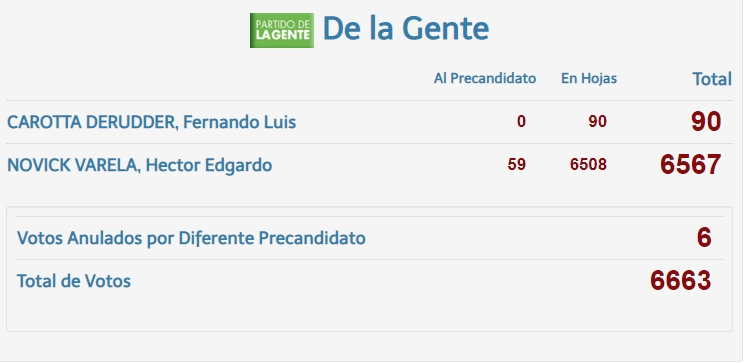The image size is (746, 363).
Task: Click the CAROTTA DERUDDER table row
Action: [x=369, y=122]
